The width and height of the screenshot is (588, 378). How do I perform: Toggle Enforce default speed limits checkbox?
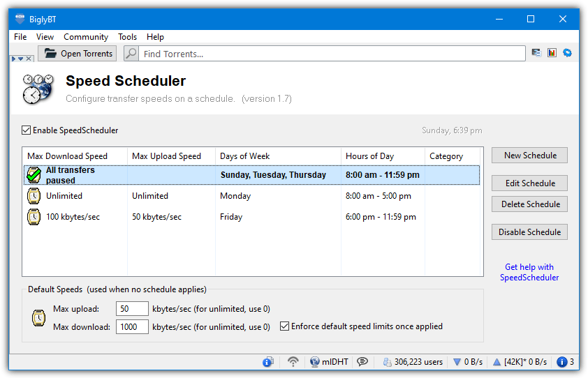(284, 326)
